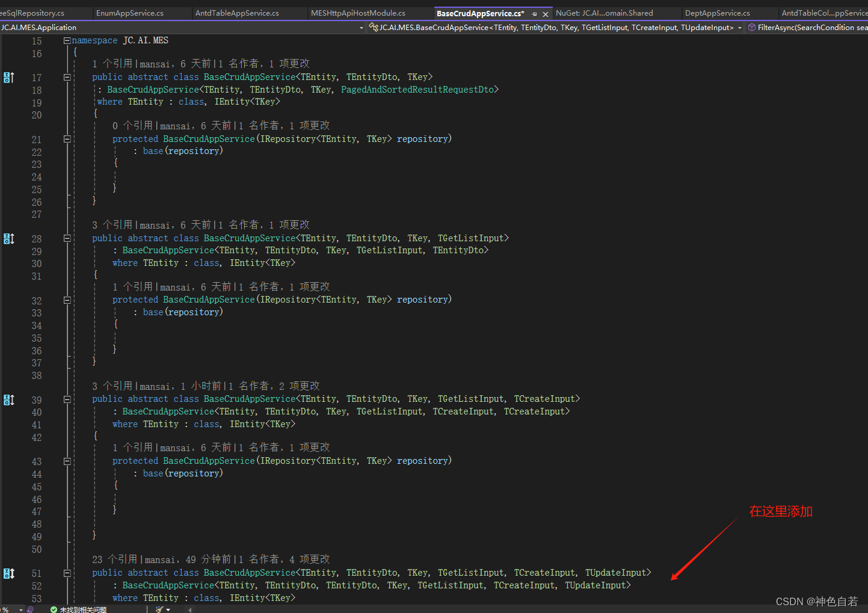Collapse the constructor region at line 39

pos(67,399)
